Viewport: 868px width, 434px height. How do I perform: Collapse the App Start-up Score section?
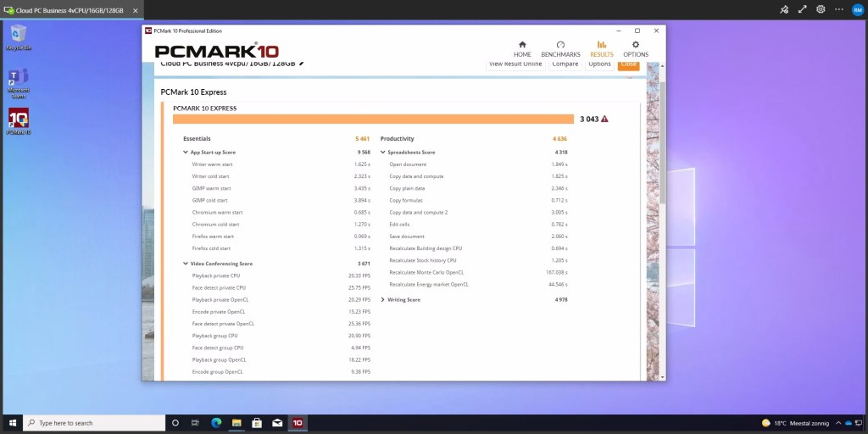point(186,153)
